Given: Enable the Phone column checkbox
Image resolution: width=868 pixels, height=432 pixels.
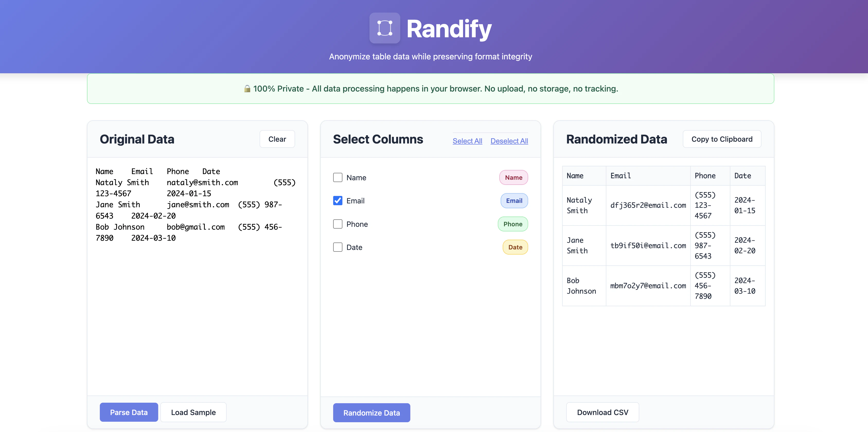Looking at the screenshot, I should (337, 224).
